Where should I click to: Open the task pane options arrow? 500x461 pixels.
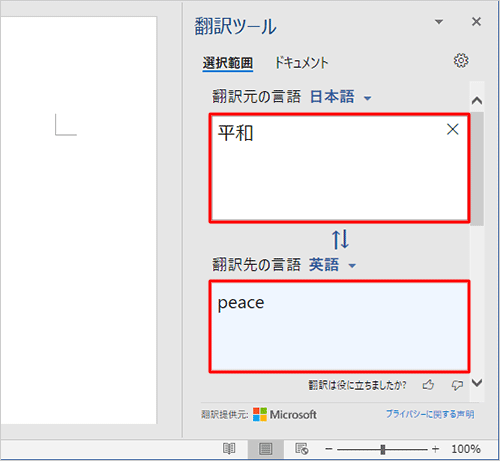click(439, 22)
